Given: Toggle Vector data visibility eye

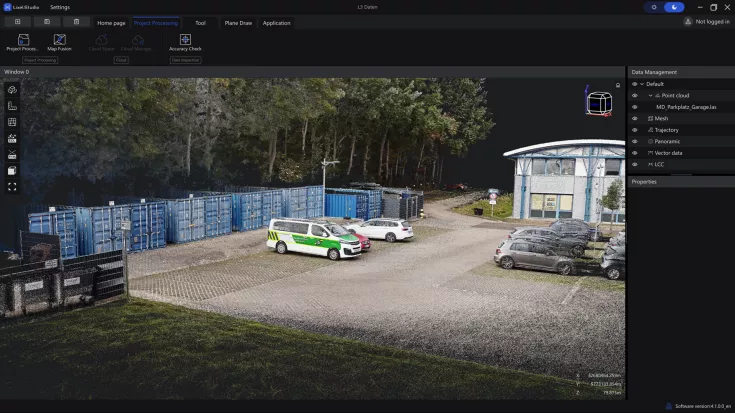Looking at the screenshot, I should (635, 153).
